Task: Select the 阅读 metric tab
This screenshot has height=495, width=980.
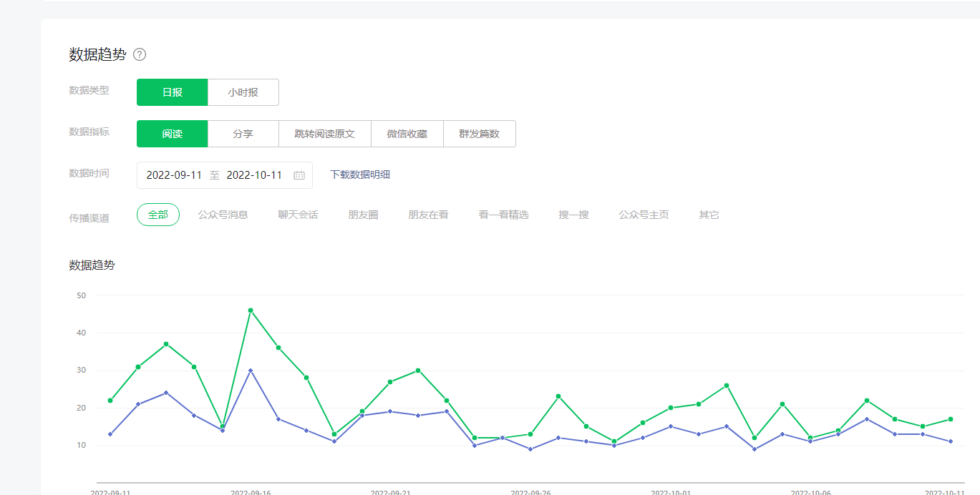Action: [x=173, y=134]
